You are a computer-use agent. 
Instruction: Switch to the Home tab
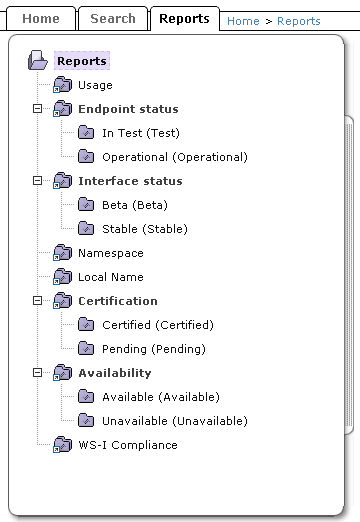pyautogui.click(x=41, y=19)
